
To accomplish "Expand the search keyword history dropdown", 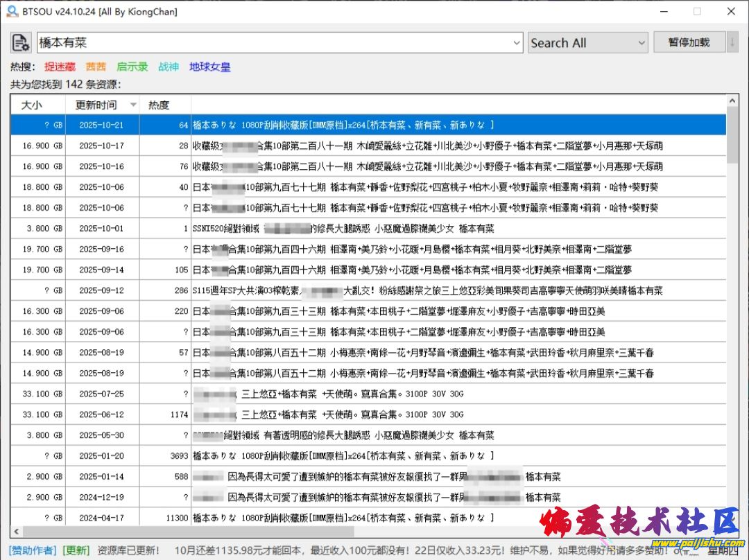I will (x=516, y=43).
